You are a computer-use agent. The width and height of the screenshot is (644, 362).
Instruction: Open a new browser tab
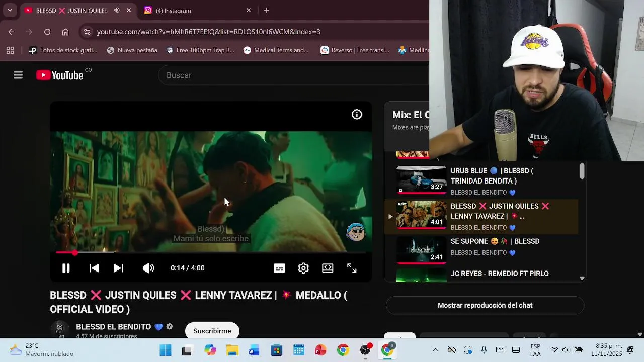pos(267,10)
